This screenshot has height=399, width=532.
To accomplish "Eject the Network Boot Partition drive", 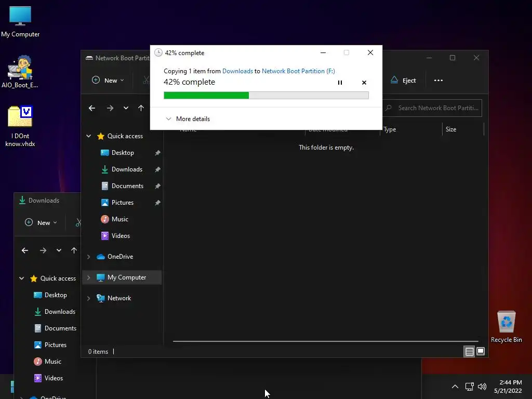I will click(x=403, y=81).
